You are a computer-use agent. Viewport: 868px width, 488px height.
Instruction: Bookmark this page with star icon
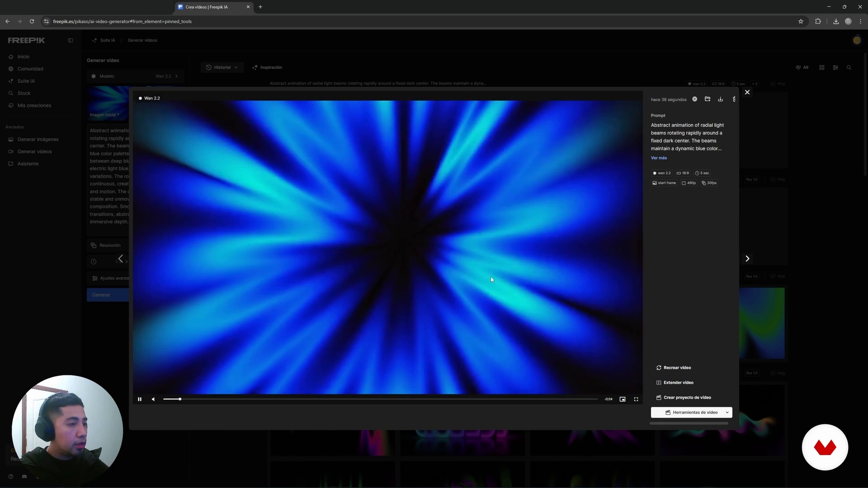(801, 21)
